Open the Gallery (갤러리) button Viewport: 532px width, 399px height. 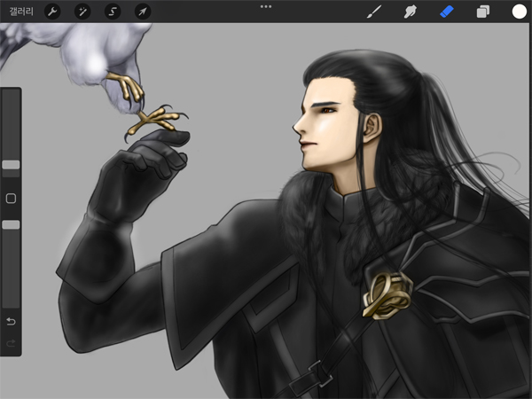click(21, 12)
